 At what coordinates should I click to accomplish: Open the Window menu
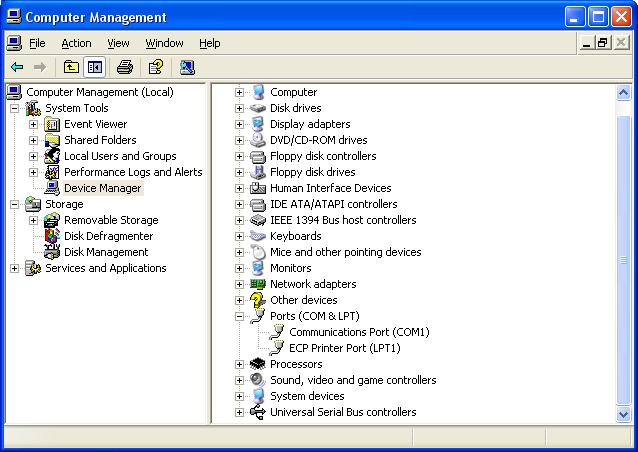coord(164,43)
